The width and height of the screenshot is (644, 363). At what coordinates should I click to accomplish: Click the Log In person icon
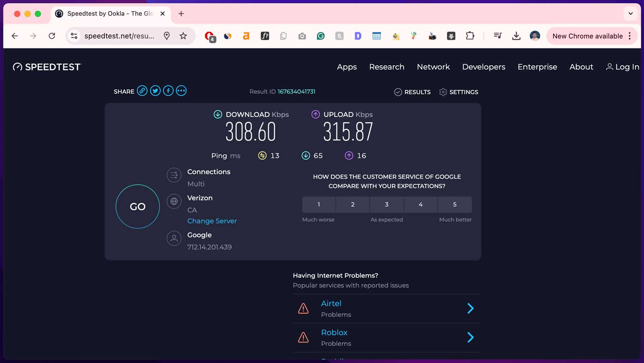[x=610, y=67]
